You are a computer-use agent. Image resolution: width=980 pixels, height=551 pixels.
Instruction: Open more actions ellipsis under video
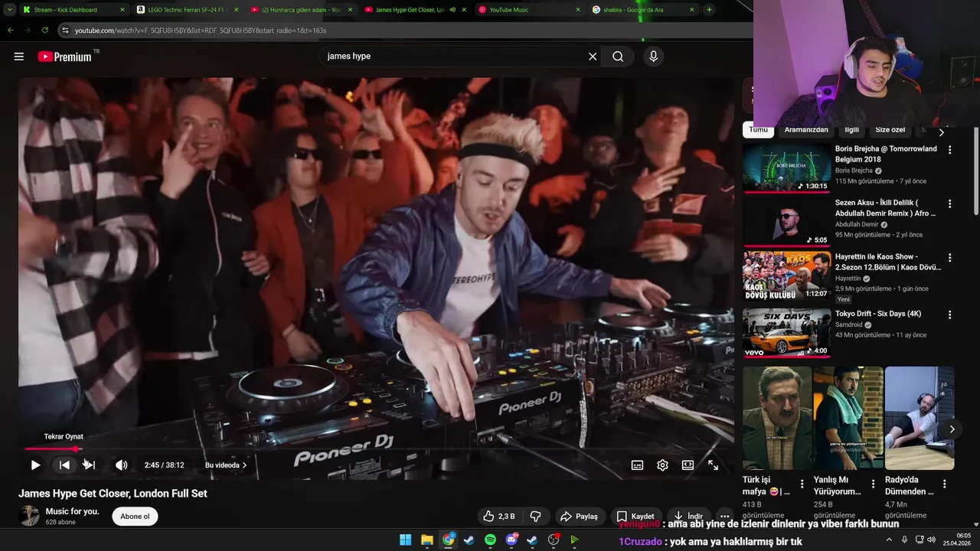[724, 517]
